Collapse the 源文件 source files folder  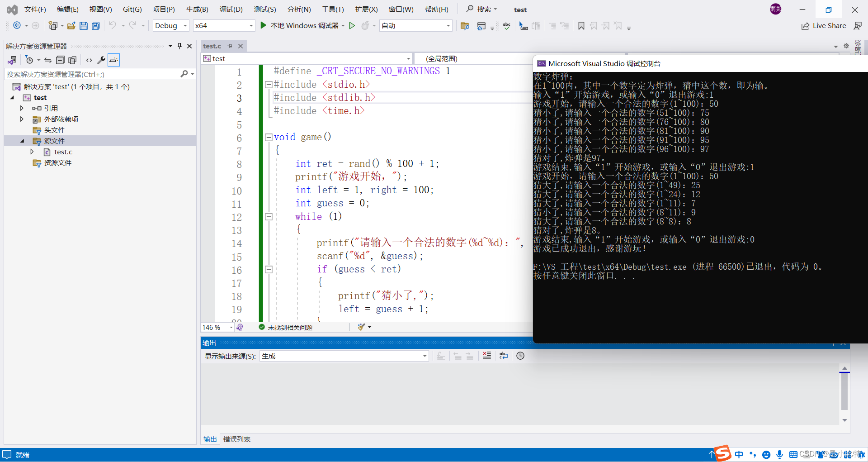pyautogui.click(x=22, y=141)
